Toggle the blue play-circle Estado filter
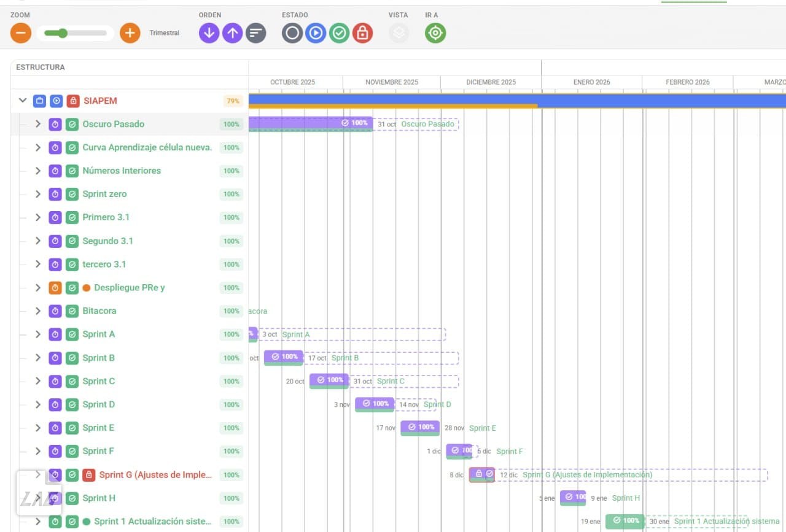 [316, 33]
